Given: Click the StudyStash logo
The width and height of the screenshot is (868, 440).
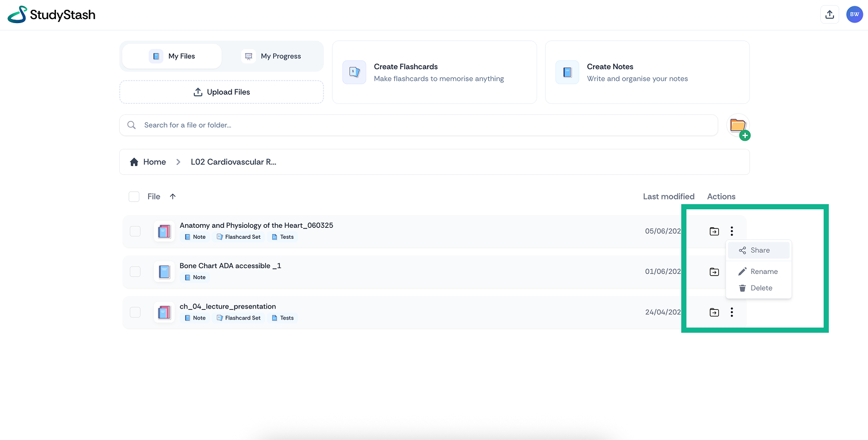Looking at the screenshot, I should pyautogui.click(x=51, y=15).
